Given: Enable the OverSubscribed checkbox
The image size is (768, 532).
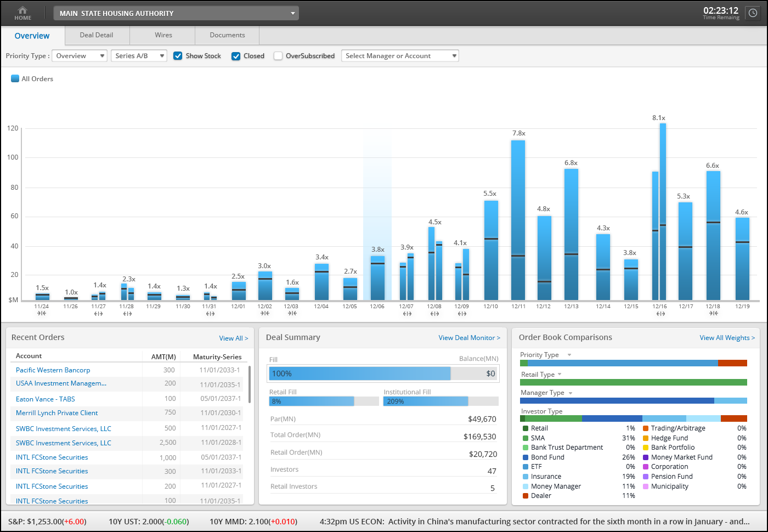Looking at the screenshot, I should [278, 56].
